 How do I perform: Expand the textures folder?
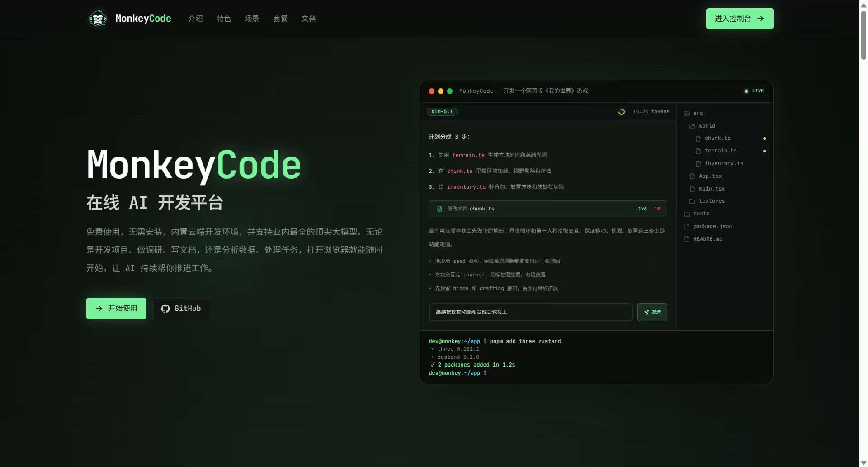coord(707,201)
